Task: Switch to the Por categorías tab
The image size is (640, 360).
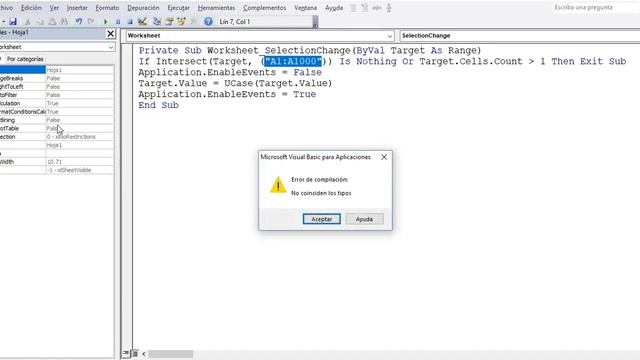Action: point(25,59)
